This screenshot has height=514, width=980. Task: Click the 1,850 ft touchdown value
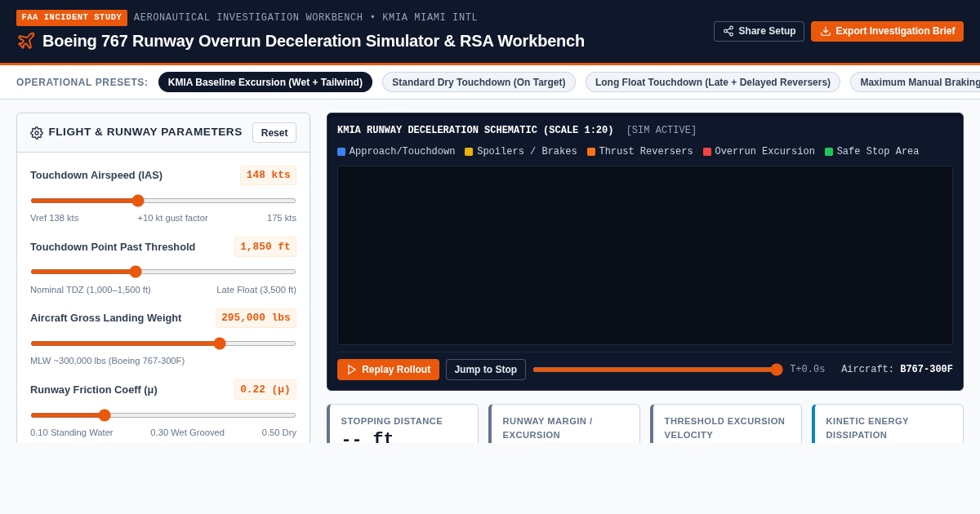(x=265, y=247)
